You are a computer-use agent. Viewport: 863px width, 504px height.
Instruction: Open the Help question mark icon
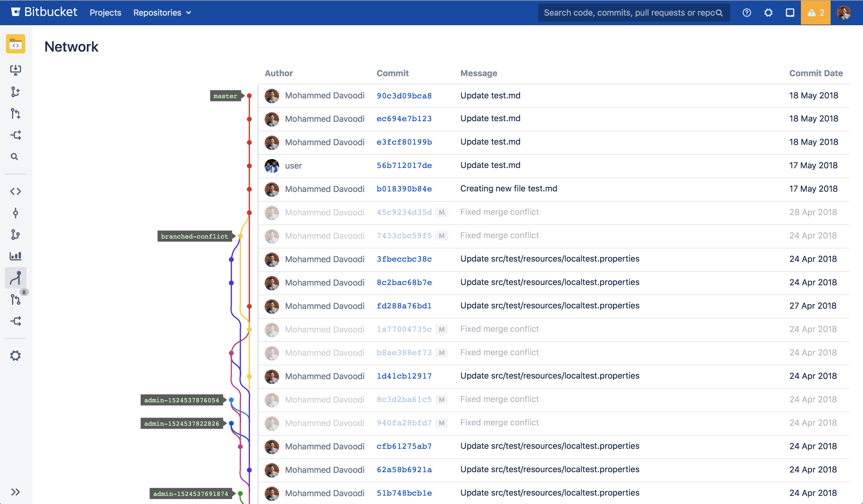click(747, 13)
